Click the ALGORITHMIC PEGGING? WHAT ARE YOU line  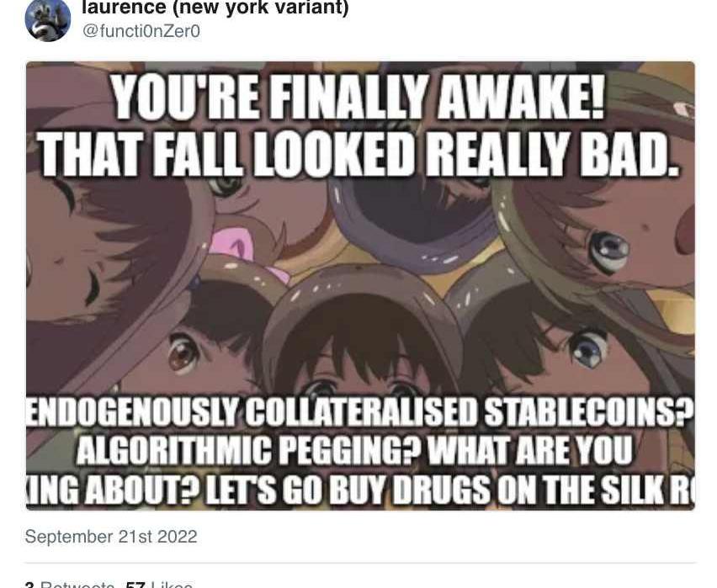point(354,450)
